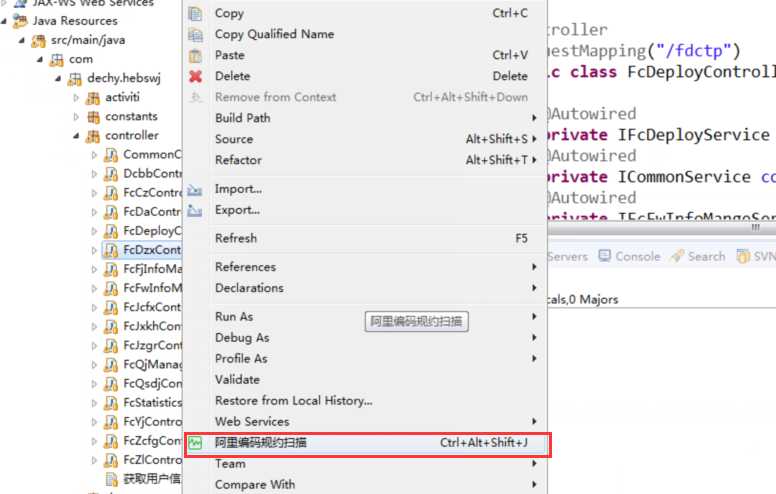The height and width of the screenshot is (494, 776).
Task: Open the Profile As submenu
Action: 366,359
